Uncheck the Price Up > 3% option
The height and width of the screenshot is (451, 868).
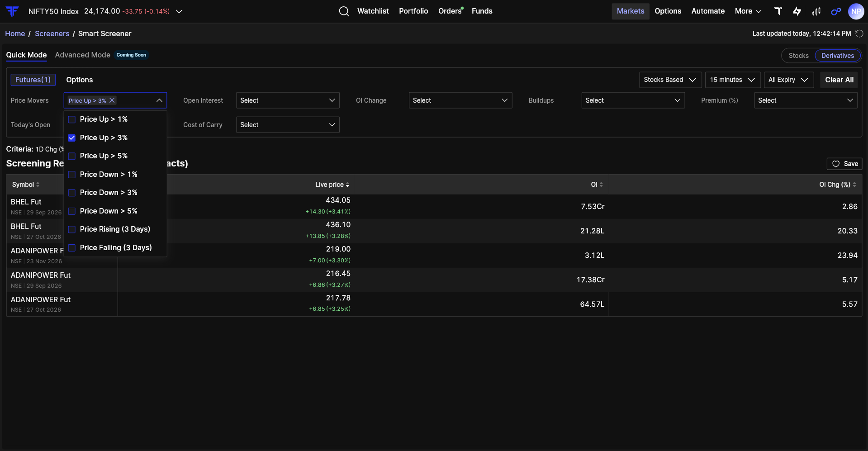pyautogui.click(x=72, y=138)
